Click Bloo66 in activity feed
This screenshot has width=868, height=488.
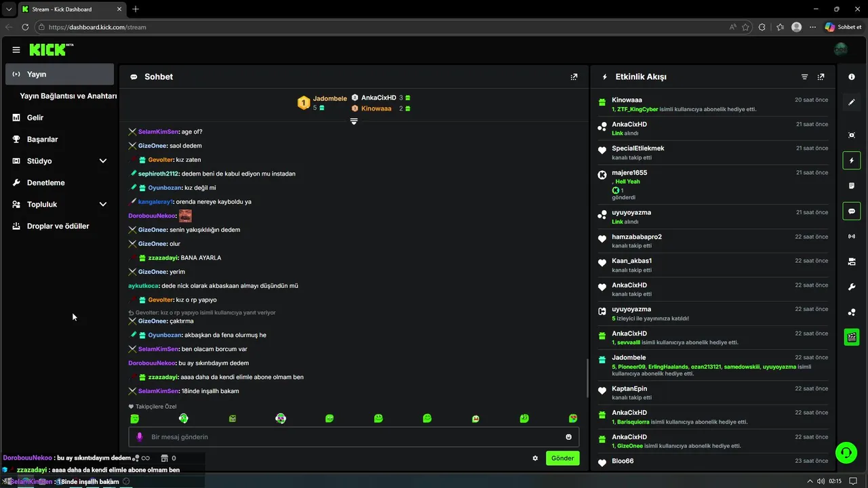[623, 462]
